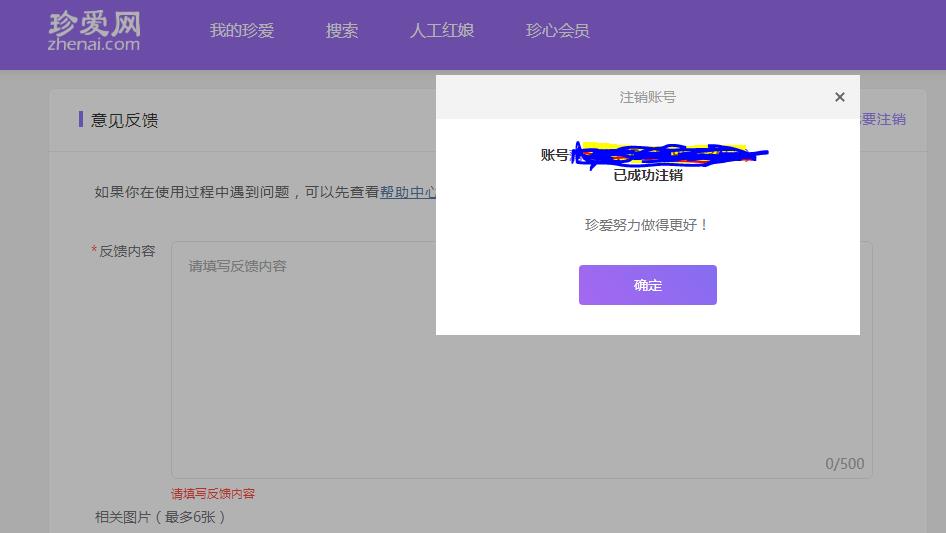Click the 珍爱努力做得更好 message
Image resolution: width=946 pixels, height=533 pixels.
(x=647, y=225)
